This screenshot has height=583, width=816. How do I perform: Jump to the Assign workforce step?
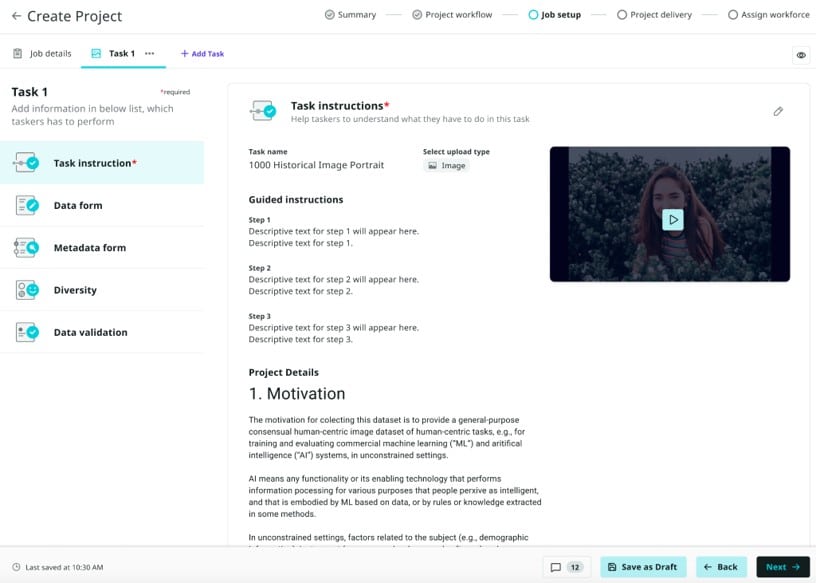(769, 15)
